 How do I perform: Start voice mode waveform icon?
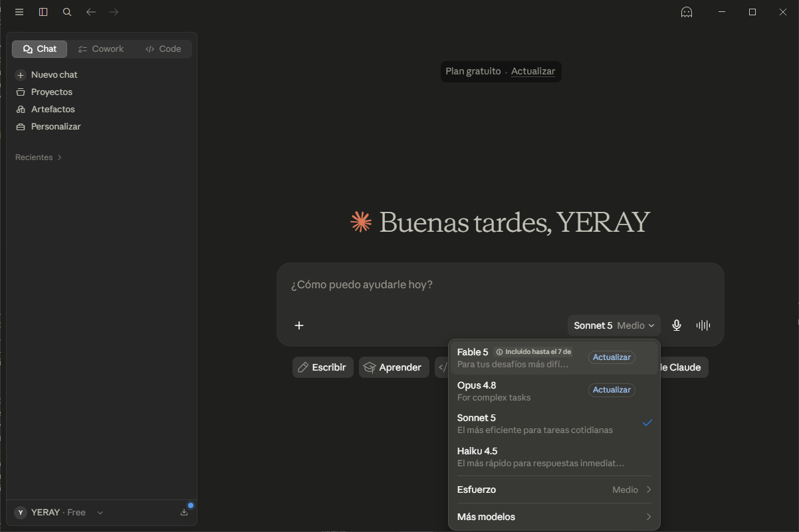pos(703,325)
